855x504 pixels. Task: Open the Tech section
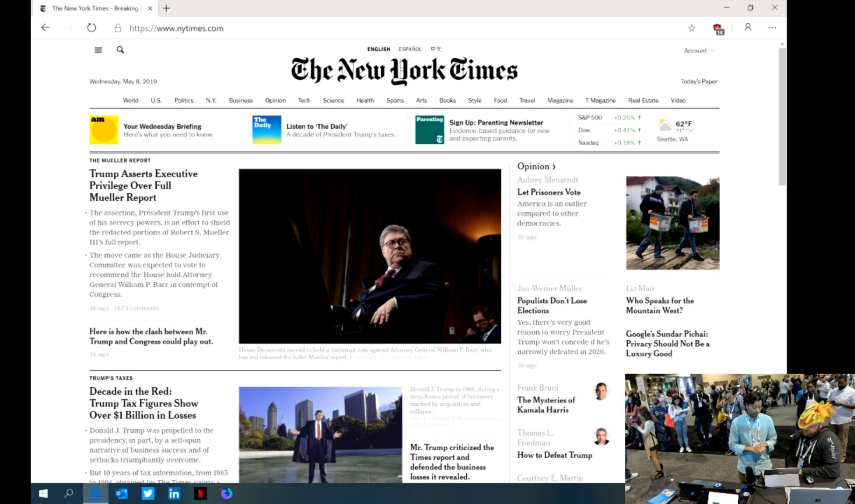(x=304, y=100)
